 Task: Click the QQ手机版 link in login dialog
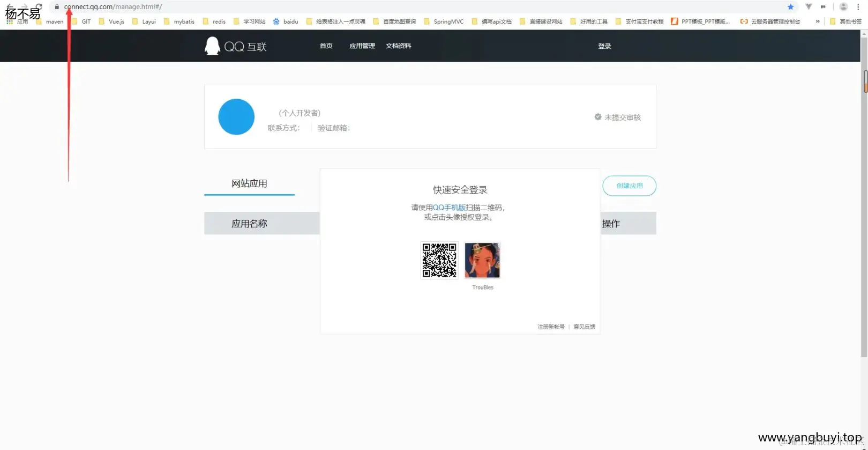(449, 208)
